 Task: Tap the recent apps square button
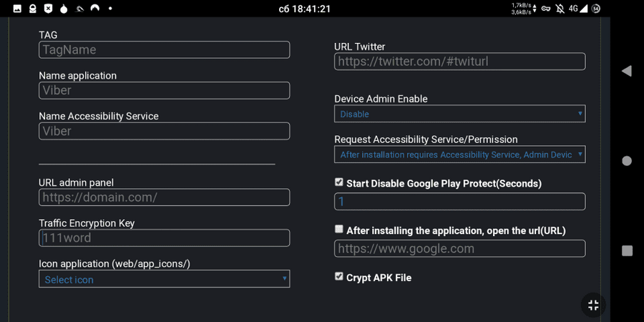[x=627, y=250]
